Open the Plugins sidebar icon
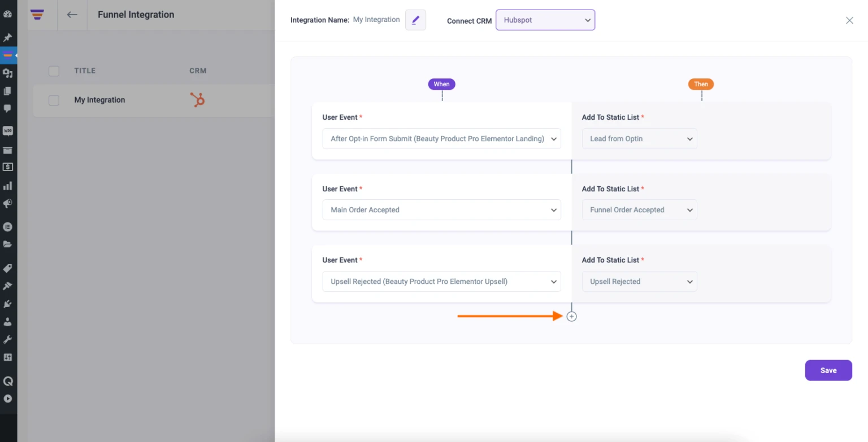The width and height of the screenshot is (868, 442). (8, 304)
